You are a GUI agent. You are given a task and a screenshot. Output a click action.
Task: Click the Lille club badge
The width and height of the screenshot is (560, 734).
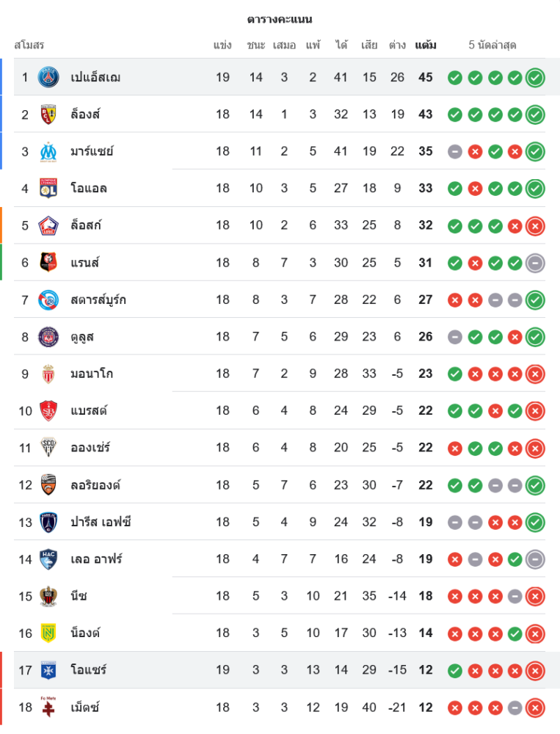(48, 225)
